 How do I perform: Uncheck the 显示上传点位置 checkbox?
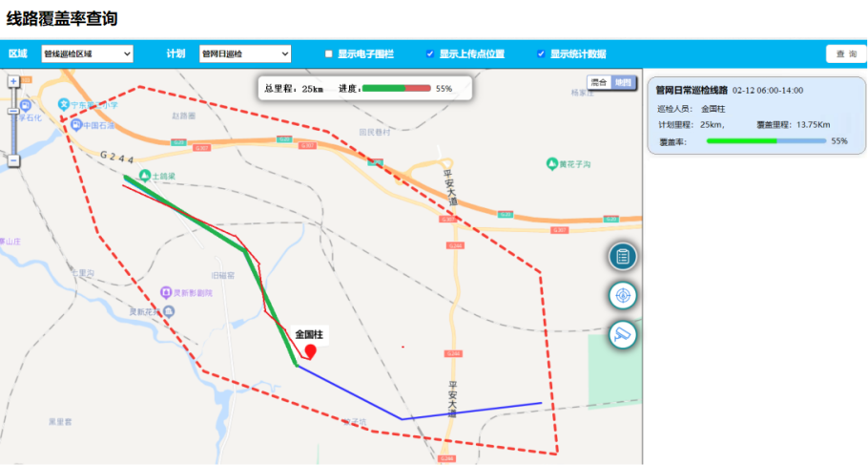point(430,54)
